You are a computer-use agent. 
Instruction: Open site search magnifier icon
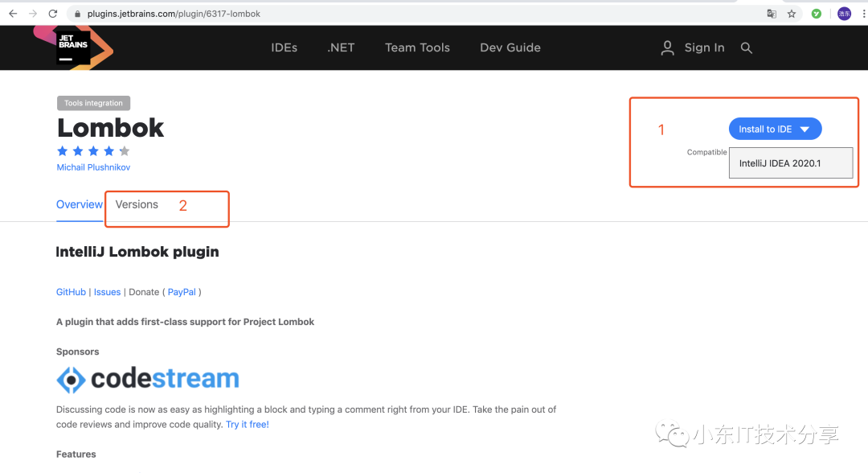point(746,47)
